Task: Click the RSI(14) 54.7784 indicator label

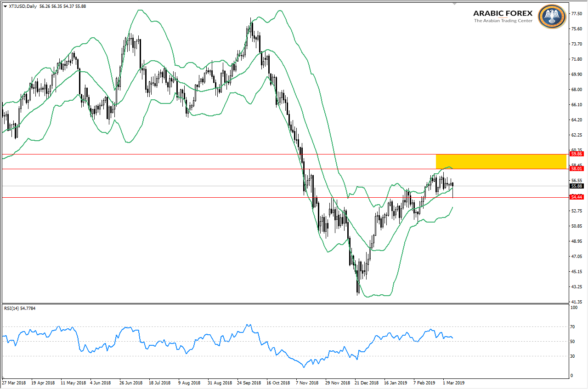Action: click(x=20, y=308)
